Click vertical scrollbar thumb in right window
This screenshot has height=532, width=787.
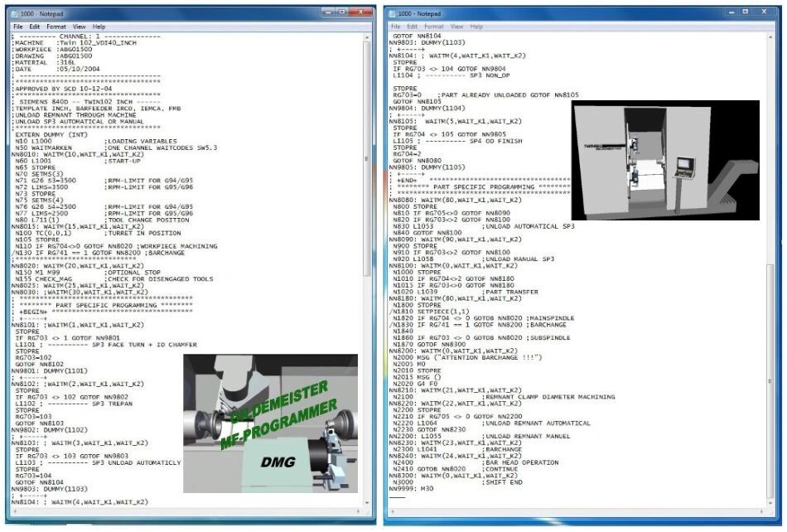pos(770,381)
